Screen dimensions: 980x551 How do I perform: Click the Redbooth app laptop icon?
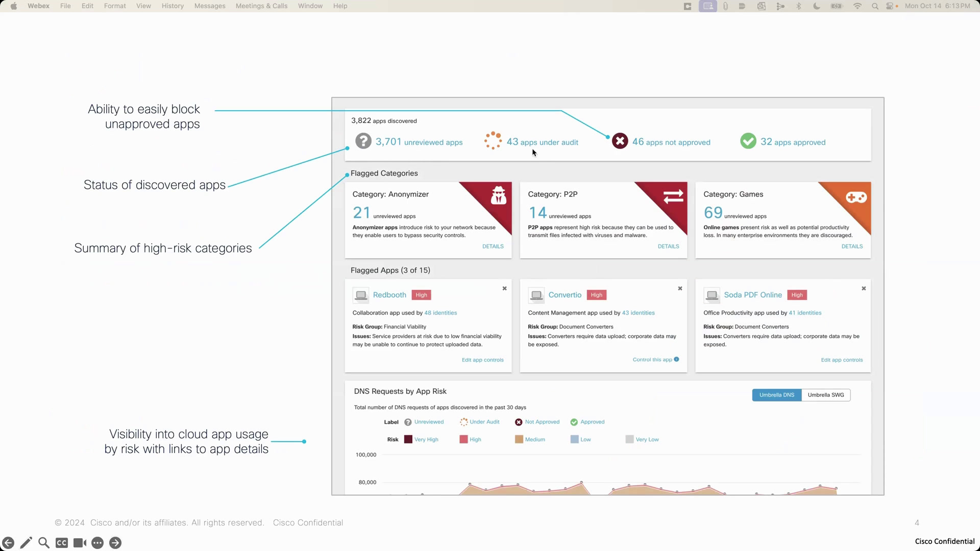(361, 295)
